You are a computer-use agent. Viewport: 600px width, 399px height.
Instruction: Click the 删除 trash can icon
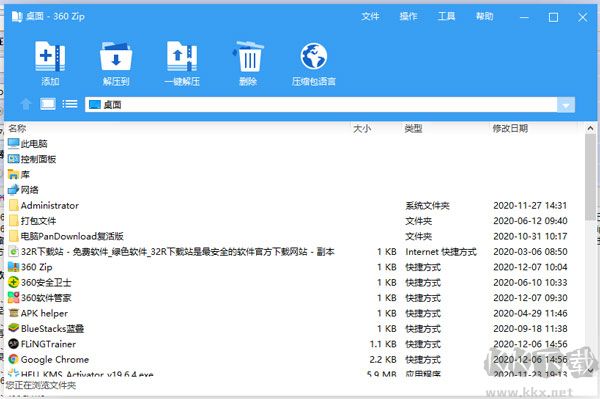248,57
